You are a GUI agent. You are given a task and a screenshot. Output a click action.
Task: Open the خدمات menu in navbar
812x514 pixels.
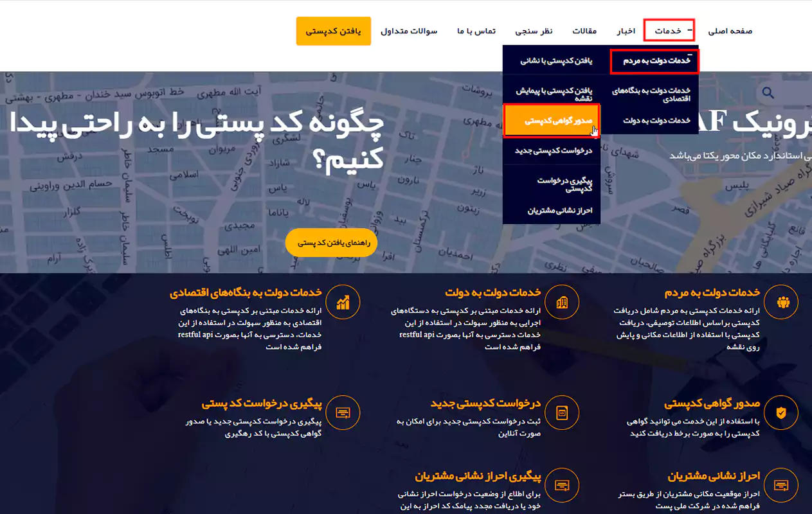(669, 31)
